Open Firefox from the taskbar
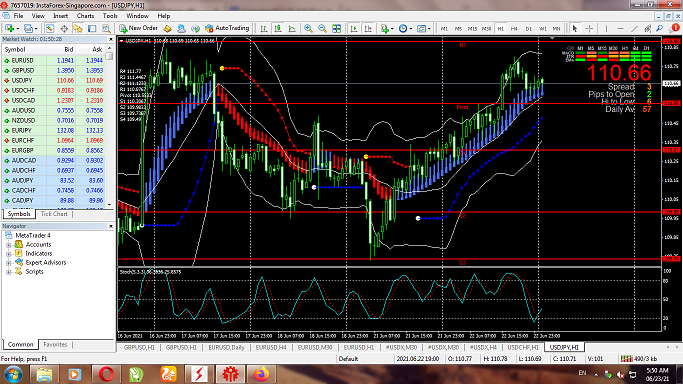 coord(261,374)
